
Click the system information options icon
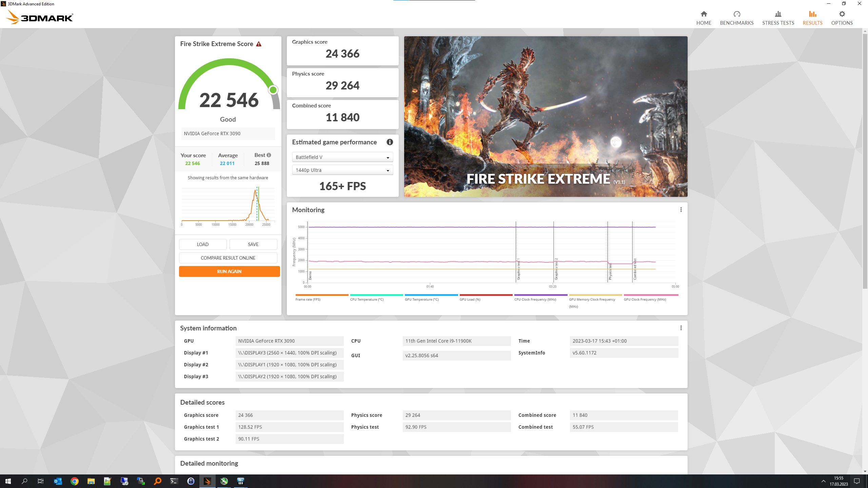[681, 328]
